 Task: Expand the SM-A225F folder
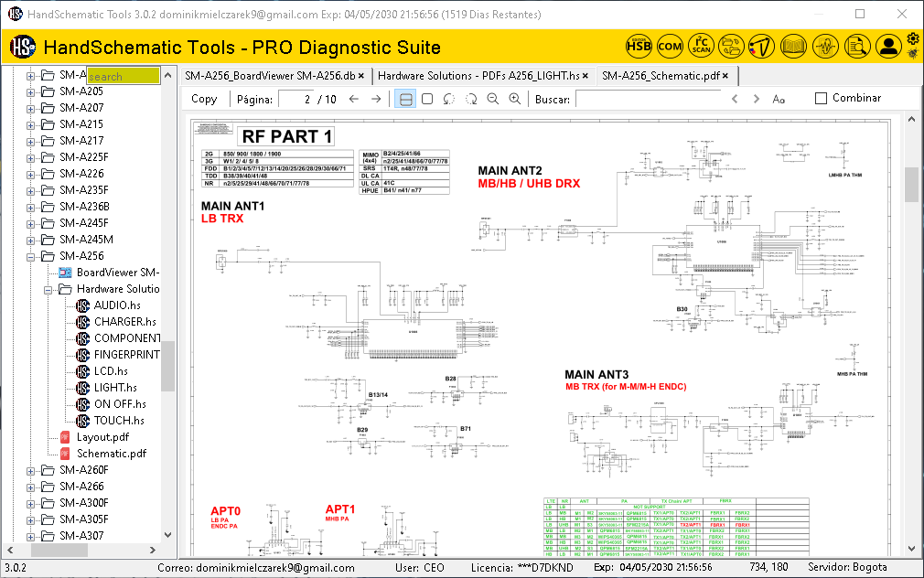tap(30, 158)
